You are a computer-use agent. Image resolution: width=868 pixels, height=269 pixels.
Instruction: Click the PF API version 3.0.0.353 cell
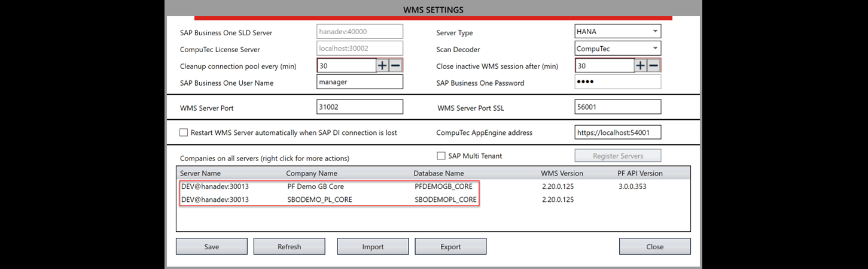click(x=632, y=186)
